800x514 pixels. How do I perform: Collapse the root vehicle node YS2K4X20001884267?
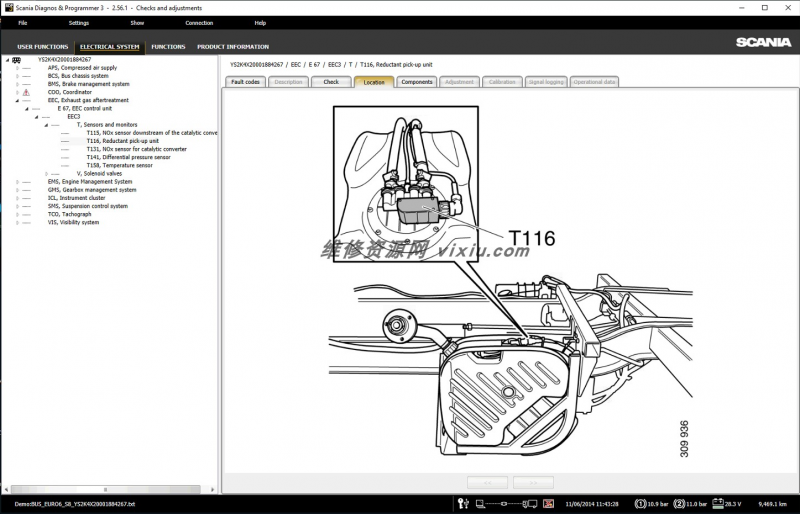[8, 60]
